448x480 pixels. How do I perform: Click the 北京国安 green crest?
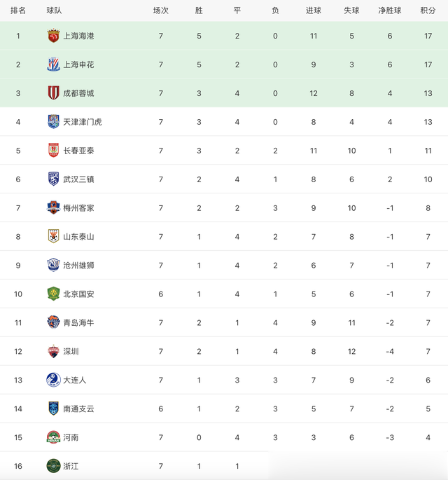(x=53, y=294)
